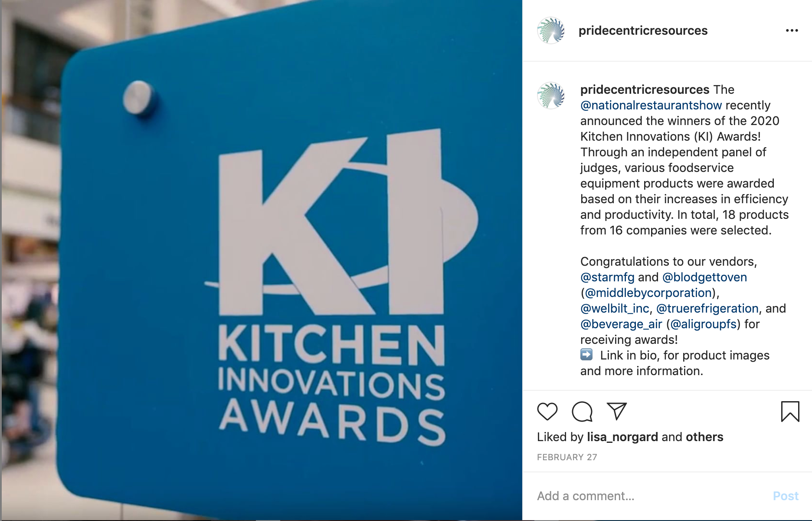The width and height of the screenshot is (812, 521).
Task: Go to @truerefrigeration profile
Action: point(707,308)
